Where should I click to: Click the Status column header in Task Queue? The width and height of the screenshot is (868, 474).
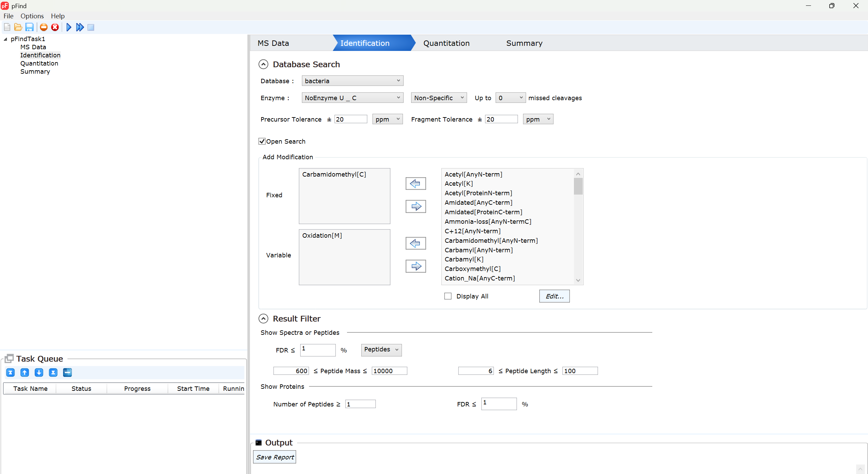click(x=81, y=388)
